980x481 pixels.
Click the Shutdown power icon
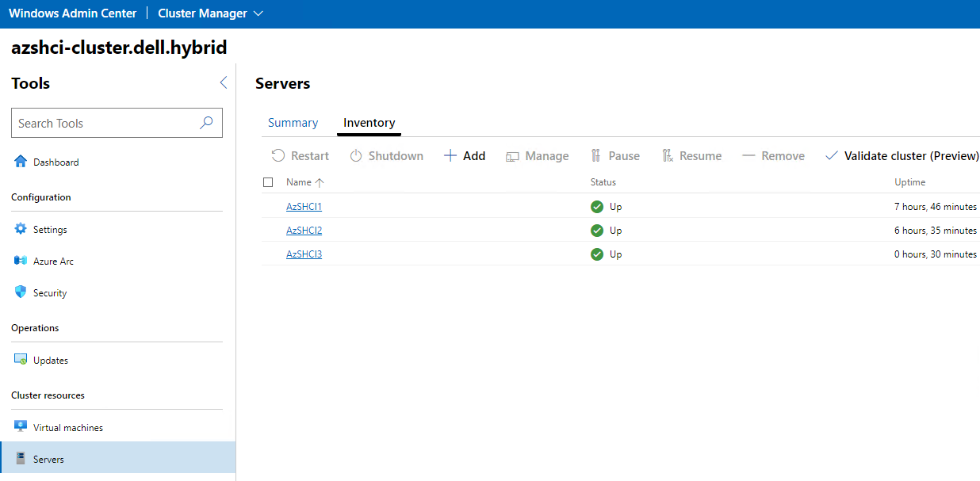356,156
